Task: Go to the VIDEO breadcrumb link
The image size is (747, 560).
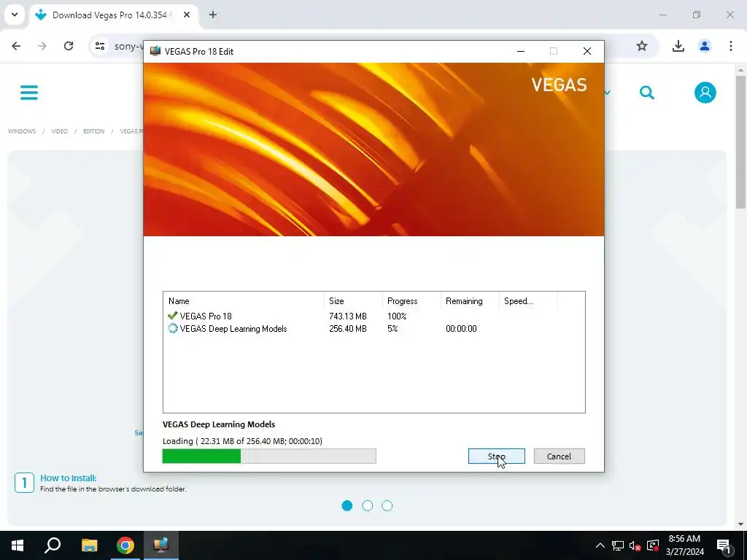Action: point(60,131)
